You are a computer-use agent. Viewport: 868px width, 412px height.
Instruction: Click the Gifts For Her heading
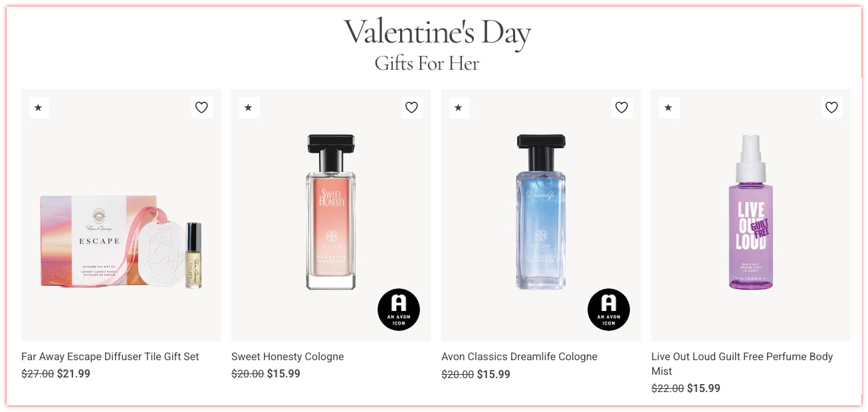pyautogui.click(x=426, y=63)
